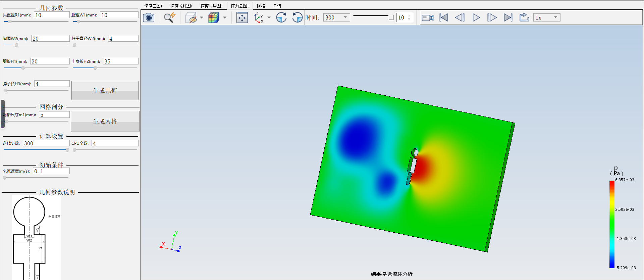Click the 迭代步数 slider

(x=36, y=150)
